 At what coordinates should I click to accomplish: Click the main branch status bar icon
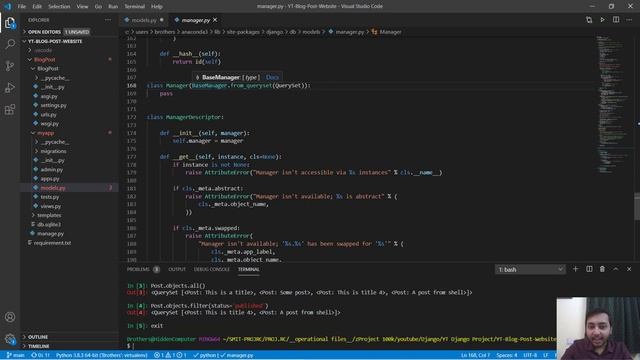[16, 355]
